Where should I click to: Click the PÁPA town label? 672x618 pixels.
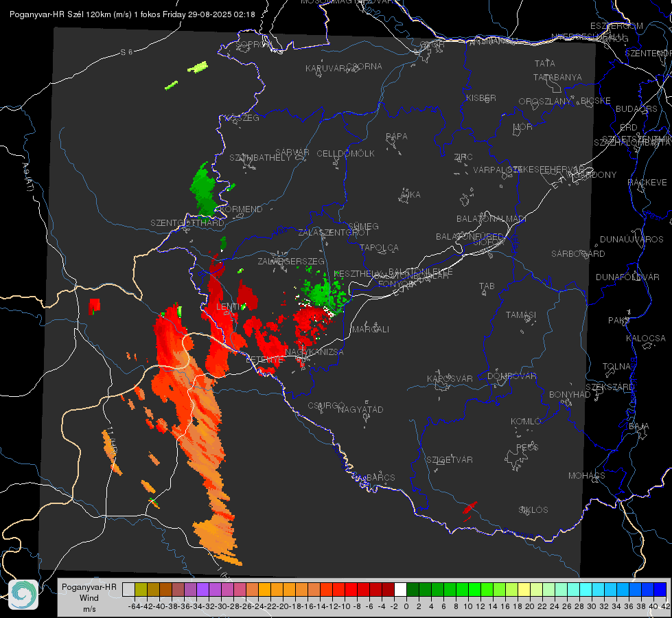point(397,137)
